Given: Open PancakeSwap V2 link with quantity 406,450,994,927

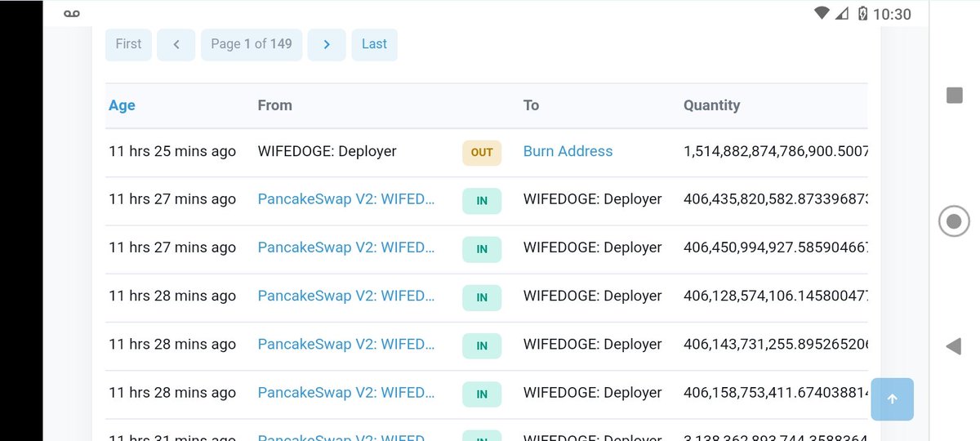Looking at the screenshot, I should [346, 247].
